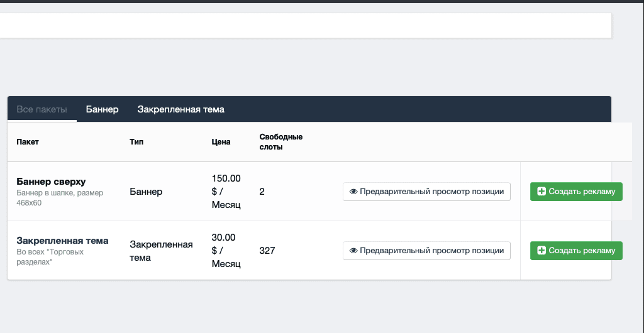This screenshot has height=333, width=644.
Task: Open the Все пакеты tab
Action: point(42,109)
